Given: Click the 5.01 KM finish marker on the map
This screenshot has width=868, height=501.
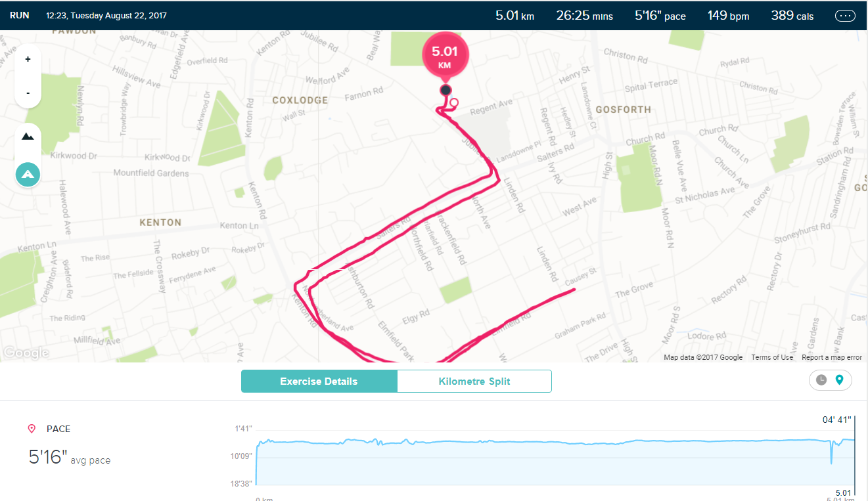Looking at the screenshot, I should pos(445,54).
